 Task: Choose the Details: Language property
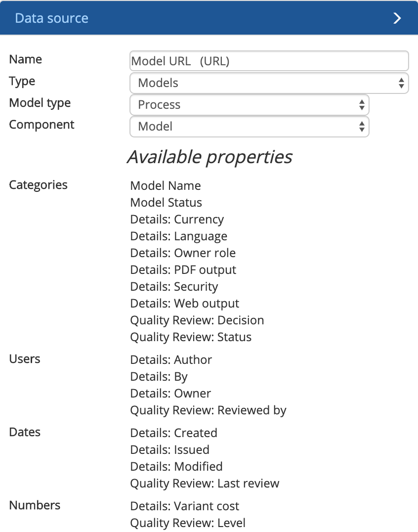(178, 236)
